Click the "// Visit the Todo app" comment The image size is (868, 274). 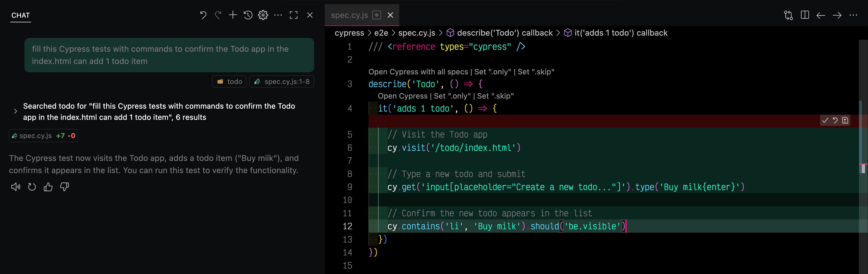437,134
